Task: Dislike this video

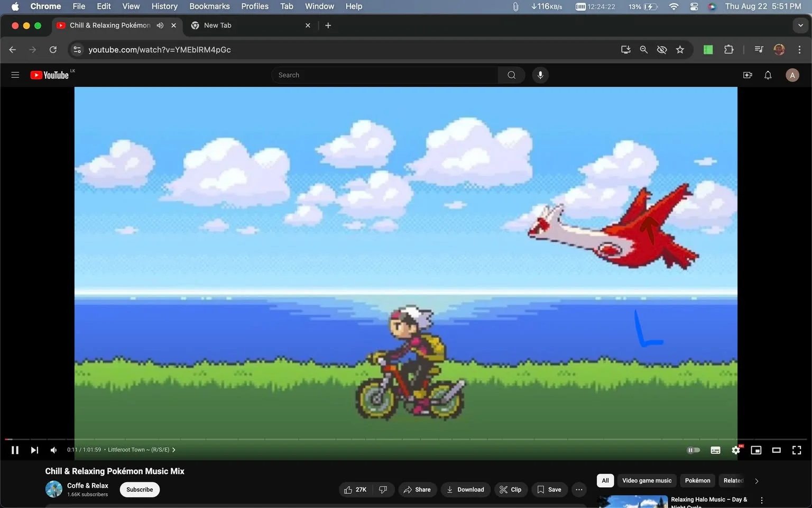Action: [x=383, y=489]
